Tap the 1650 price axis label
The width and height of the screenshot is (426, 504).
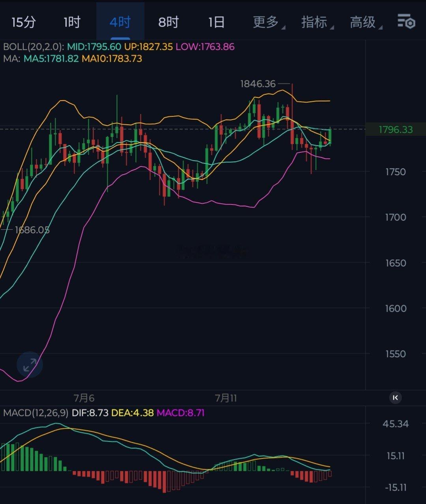396,263
